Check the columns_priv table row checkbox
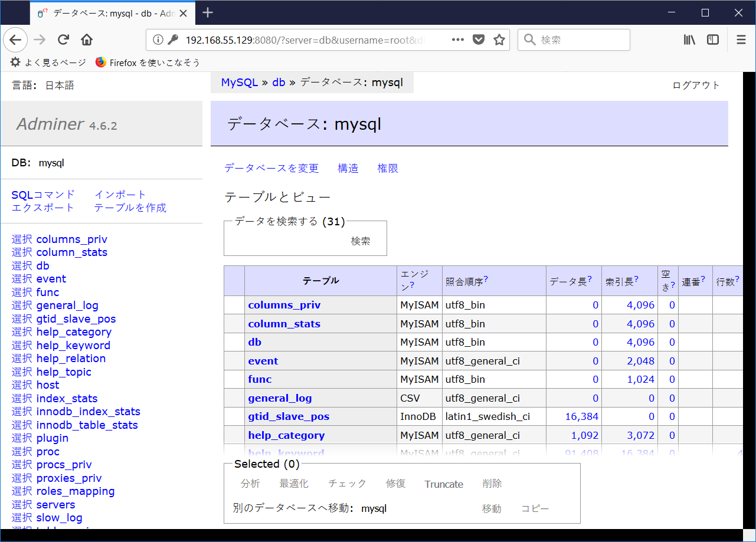Screen dimensions: 756x542 coord(234,305)
